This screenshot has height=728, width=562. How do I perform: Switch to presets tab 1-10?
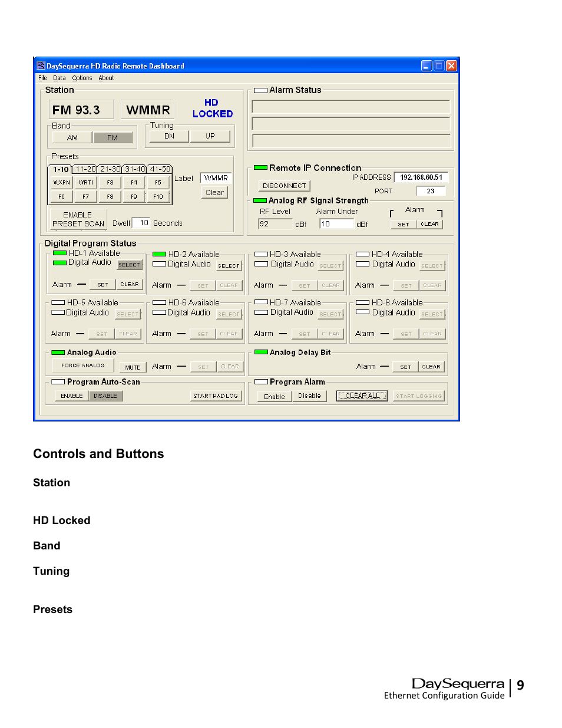60,169
